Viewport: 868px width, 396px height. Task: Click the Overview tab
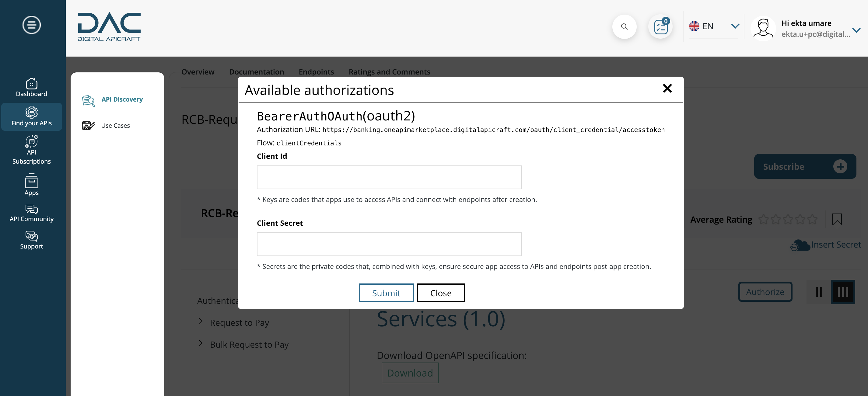tap(198, 71)
